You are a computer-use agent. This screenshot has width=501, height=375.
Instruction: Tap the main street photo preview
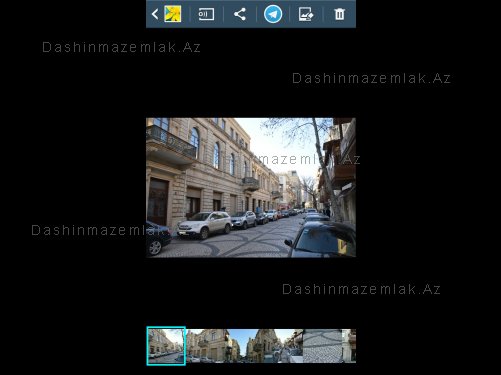tap(251, 187)
